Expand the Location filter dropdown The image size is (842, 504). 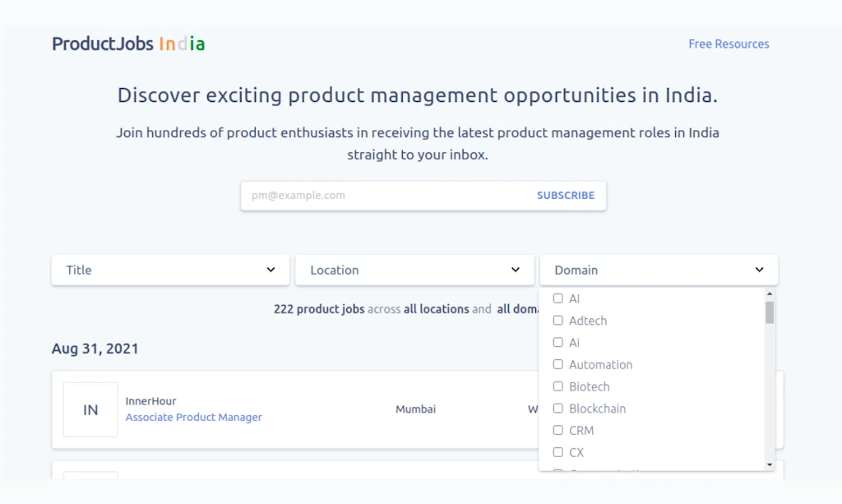coord(414,270)
